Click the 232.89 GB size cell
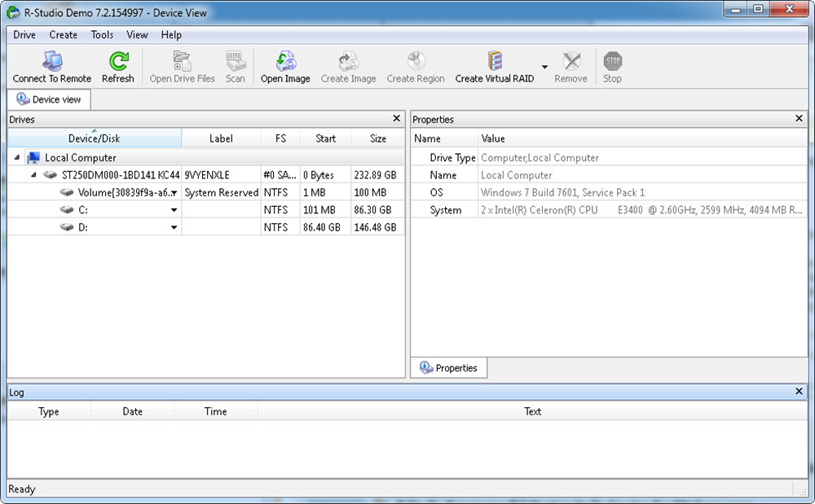This screenshot has width=815, height=504. [x=378, y=175]
